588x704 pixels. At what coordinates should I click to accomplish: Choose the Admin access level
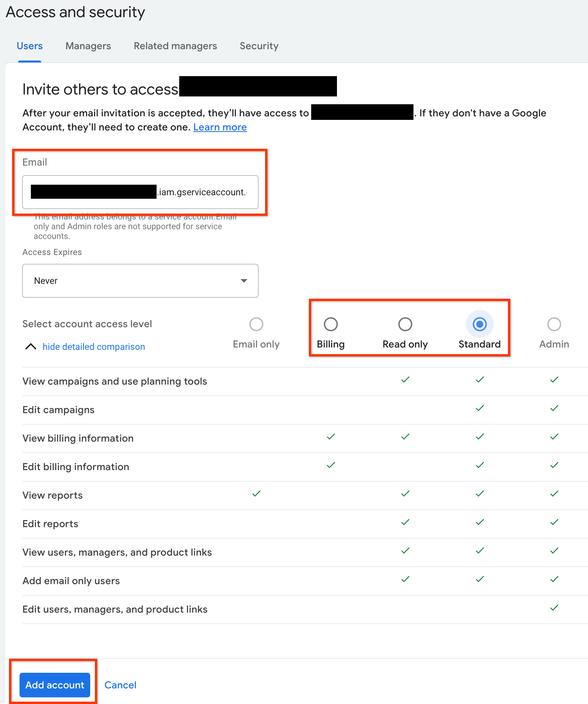554,324
